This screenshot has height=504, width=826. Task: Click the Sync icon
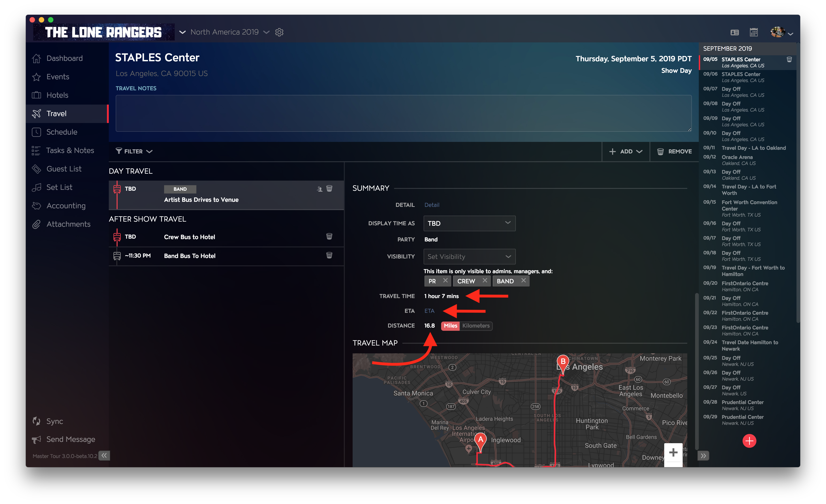pos(36,421)
